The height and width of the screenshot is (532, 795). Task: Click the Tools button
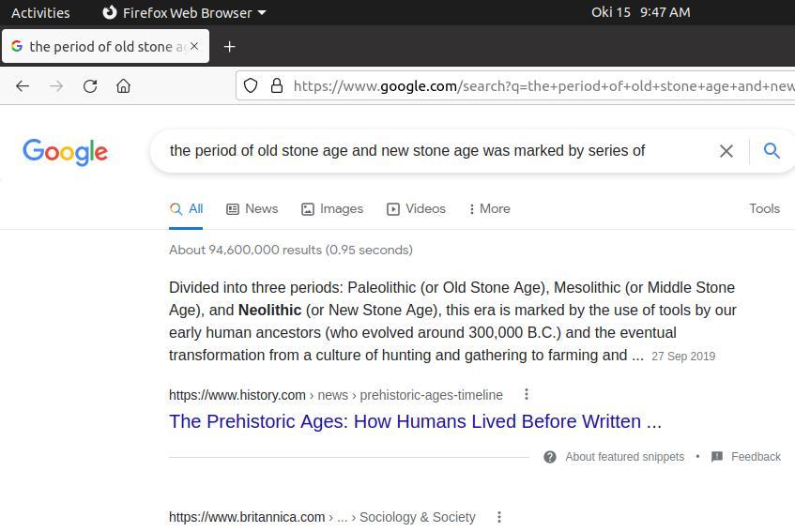click(x=764, y=208)
